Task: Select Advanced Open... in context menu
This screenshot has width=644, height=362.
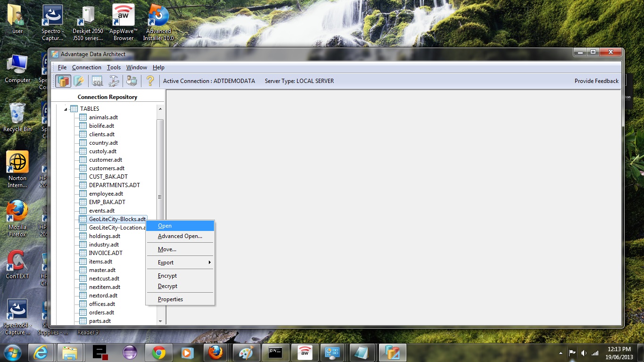Action: [x=180, y=236]
